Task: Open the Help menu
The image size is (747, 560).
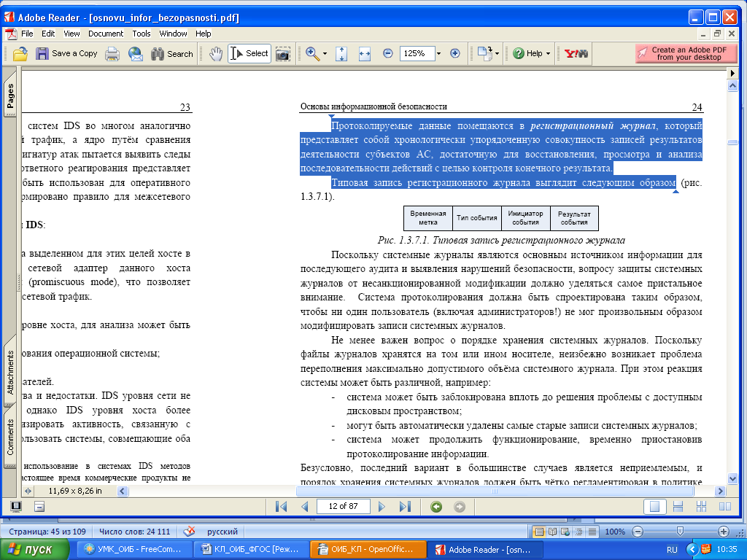Action: (203, 34)
